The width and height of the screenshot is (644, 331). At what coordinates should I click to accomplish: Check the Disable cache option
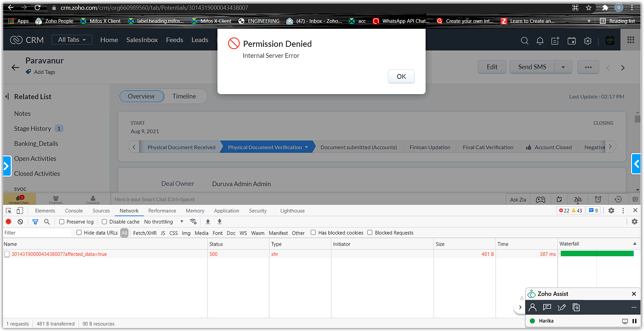104,222
